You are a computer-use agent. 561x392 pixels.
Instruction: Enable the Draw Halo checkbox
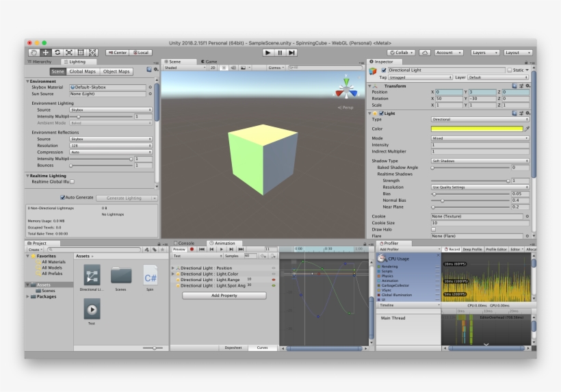tap(433, 229)
